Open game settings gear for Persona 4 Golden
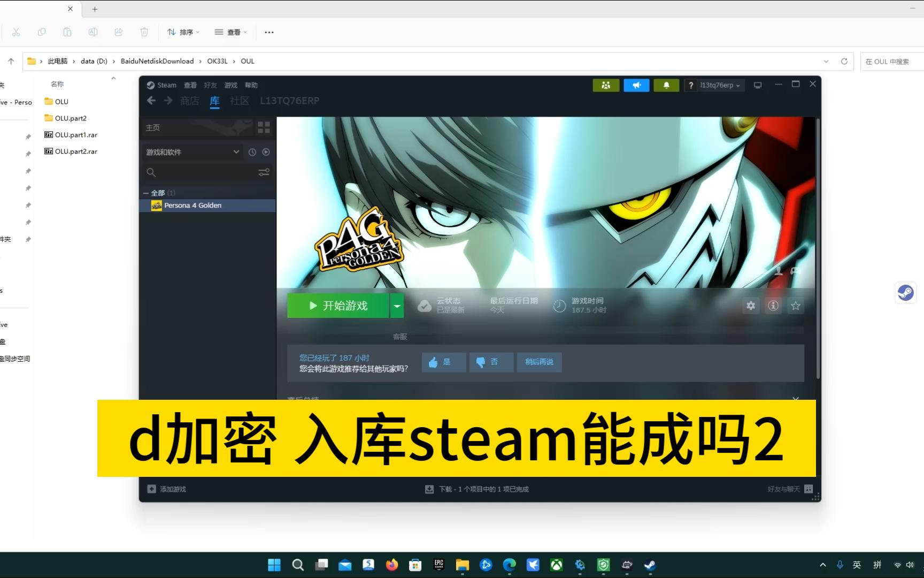The height and width of the screenshot is (578, 924). pos(751,306)
